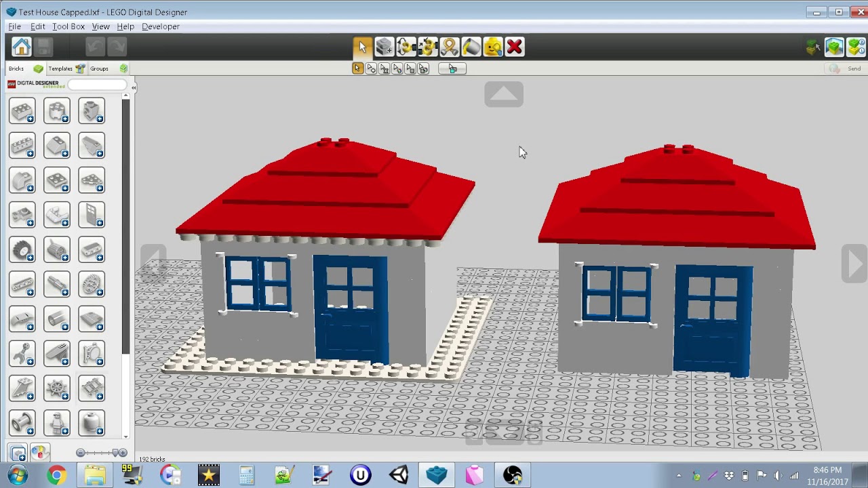Screen dimensions: 868x488
Task: Select the Selection tool in the toolbar
Action: pyautogui.click(x=362, y=47)
